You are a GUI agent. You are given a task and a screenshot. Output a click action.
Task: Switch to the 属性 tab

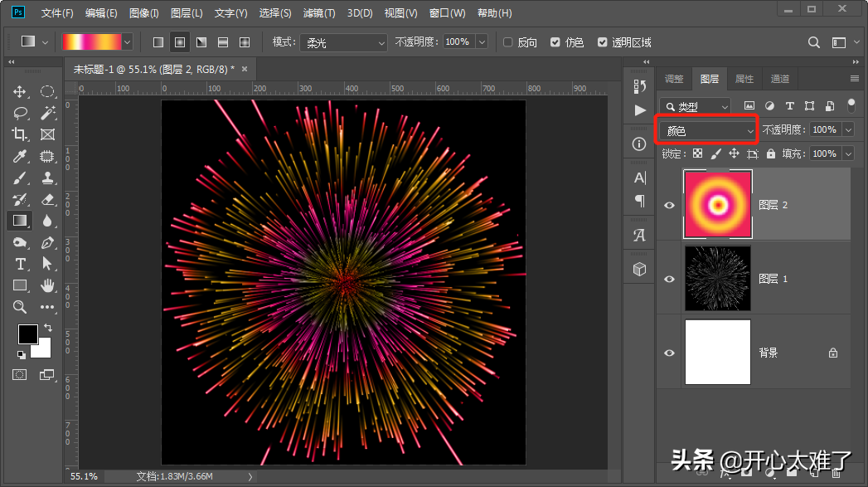click(744, 79)
